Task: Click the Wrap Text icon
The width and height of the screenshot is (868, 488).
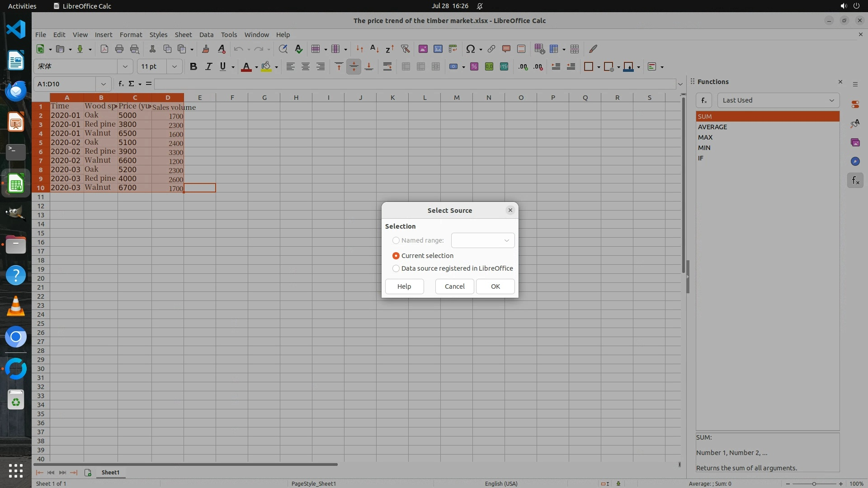Action: click(x=387, y=66)
